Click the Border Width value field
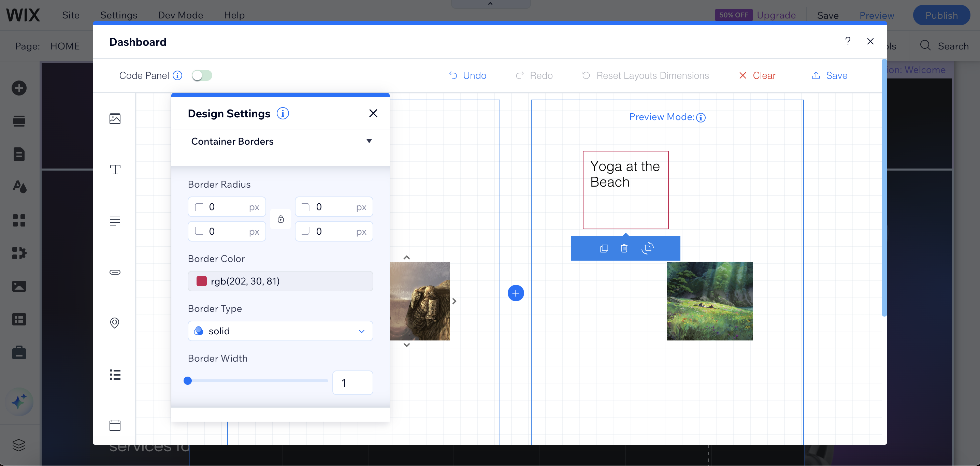 click(x=353, y=383)
